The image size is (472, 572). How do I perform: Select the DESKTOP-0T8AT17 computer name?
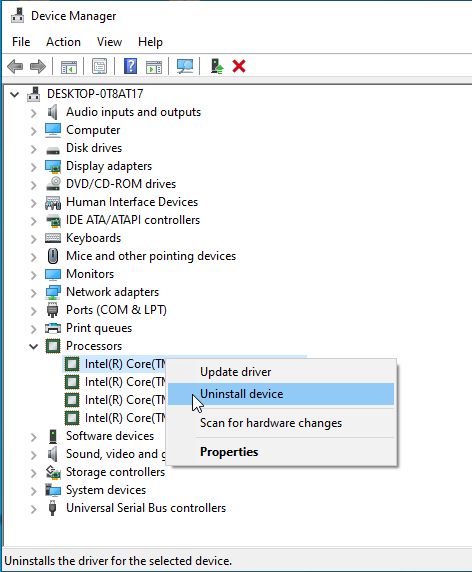click(95, 94)
